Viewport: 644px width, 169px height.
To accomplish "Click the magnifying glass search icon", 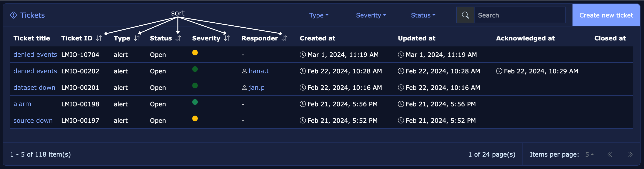I will tap(465, 15).
